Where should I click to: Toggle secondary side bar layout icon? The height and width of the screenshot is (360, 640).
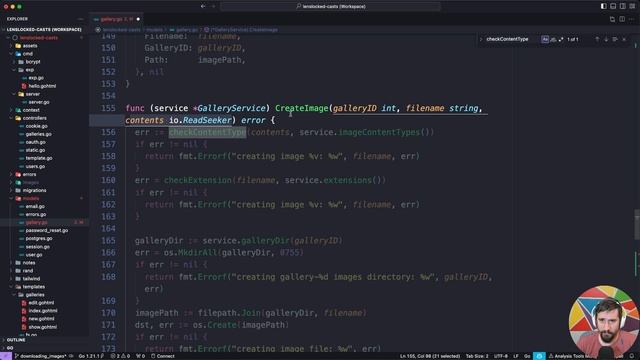[x=622, y=6]
